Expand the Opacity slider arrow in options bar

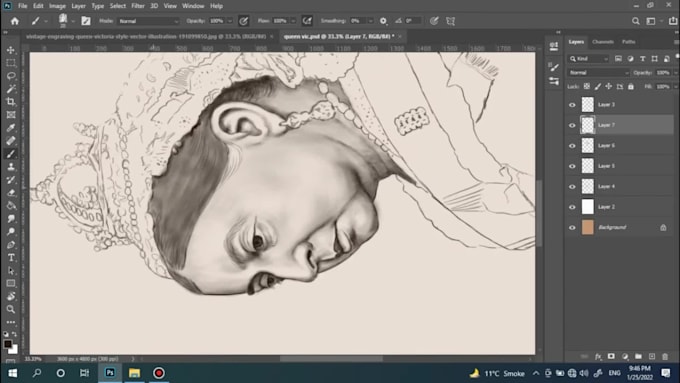coord(230,21)
